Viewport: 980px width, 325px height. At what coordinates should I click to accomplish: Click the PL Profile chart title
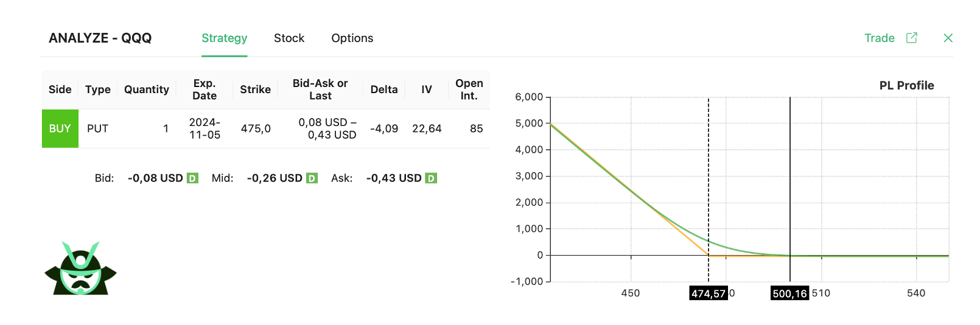(906, 86)
